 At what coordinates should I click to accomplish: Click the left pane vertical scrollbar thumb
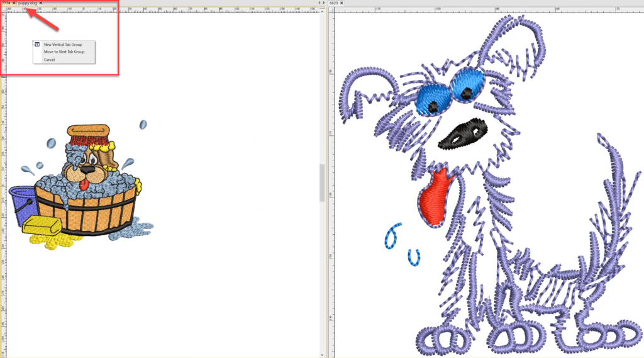point(322,182)
